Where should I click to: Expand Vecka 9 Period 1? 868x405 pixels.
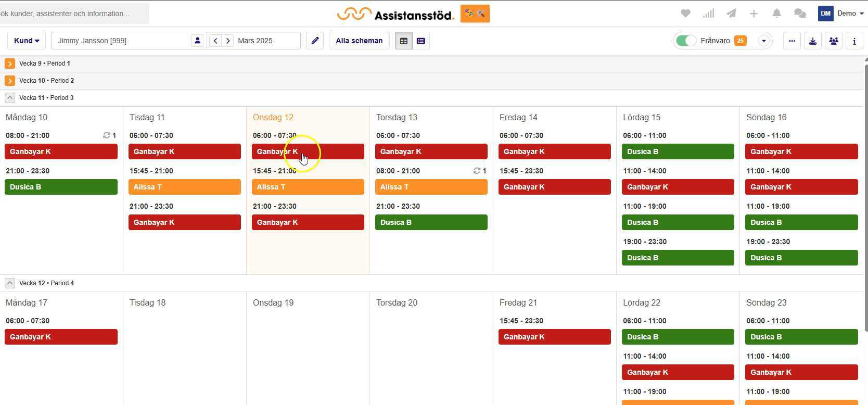(x=10, y=64)
